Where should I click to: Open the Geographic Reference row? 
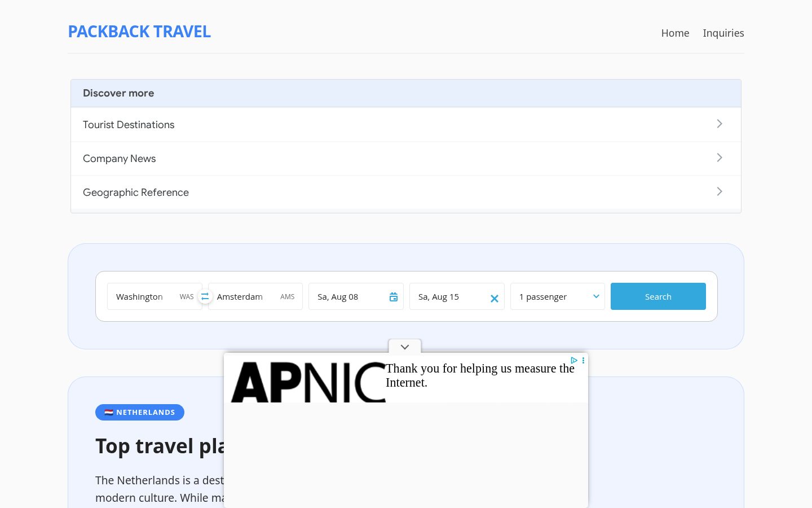(406, 192)
